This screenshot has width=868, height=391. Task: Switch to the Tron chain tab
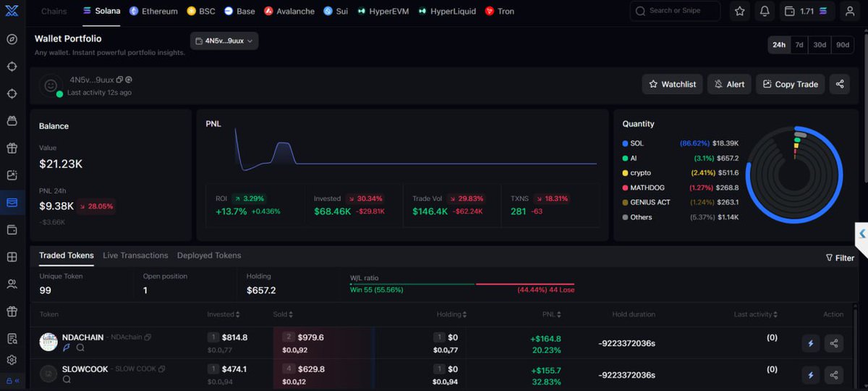(x=500, y=11)
